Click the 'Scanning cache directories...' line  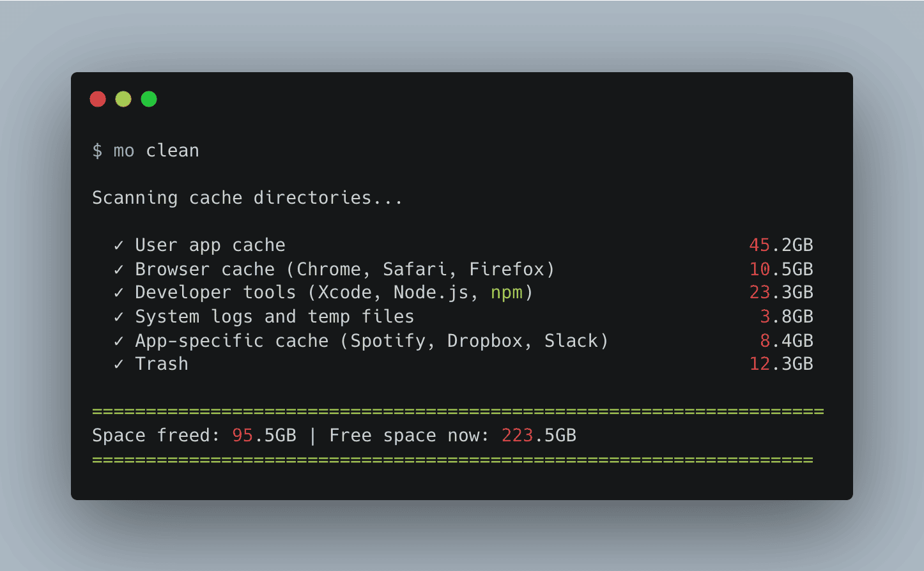point(247,198)
